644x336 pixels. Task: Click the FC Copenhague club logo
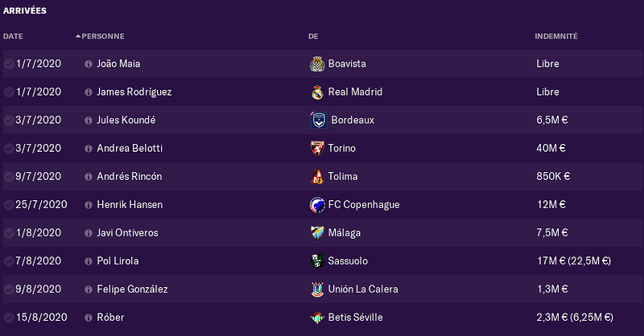pos(317,205)
